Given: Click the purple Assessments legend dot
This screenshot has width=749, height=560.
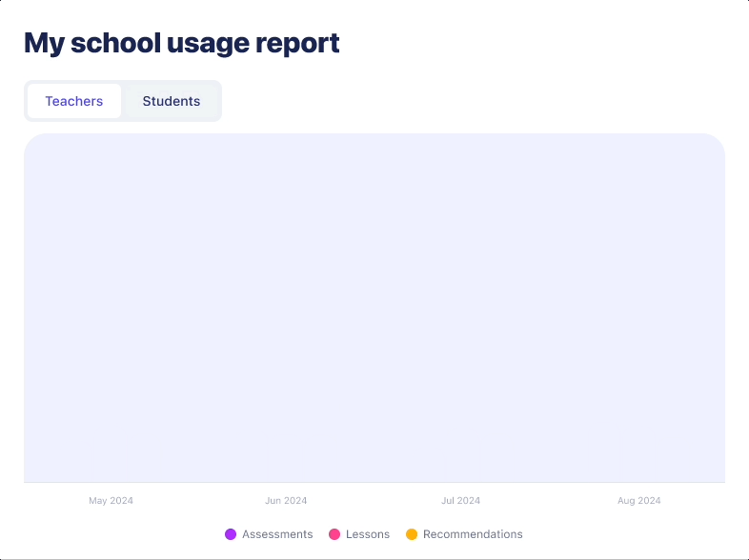Looking at the screenshot, I should click(231, 534).
